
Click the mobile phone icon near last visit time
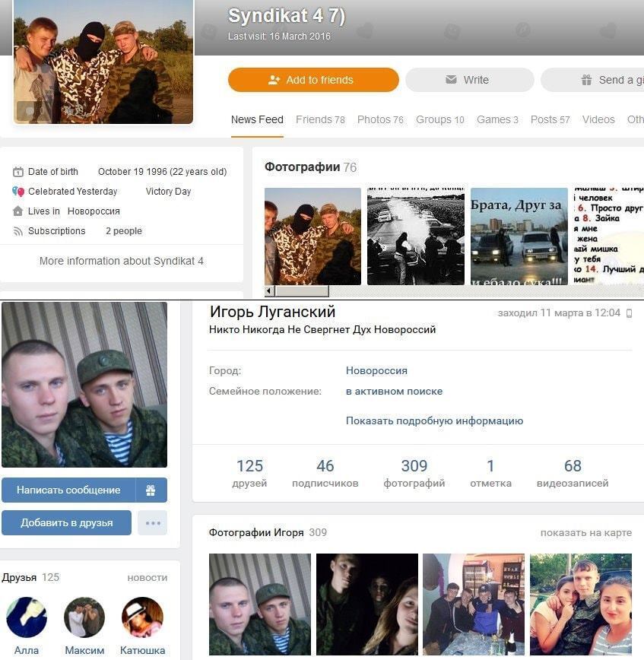tap(630, 313)
